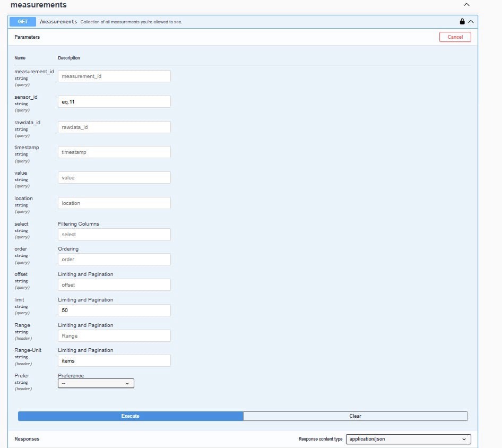Click the location input field

[114, 203]
